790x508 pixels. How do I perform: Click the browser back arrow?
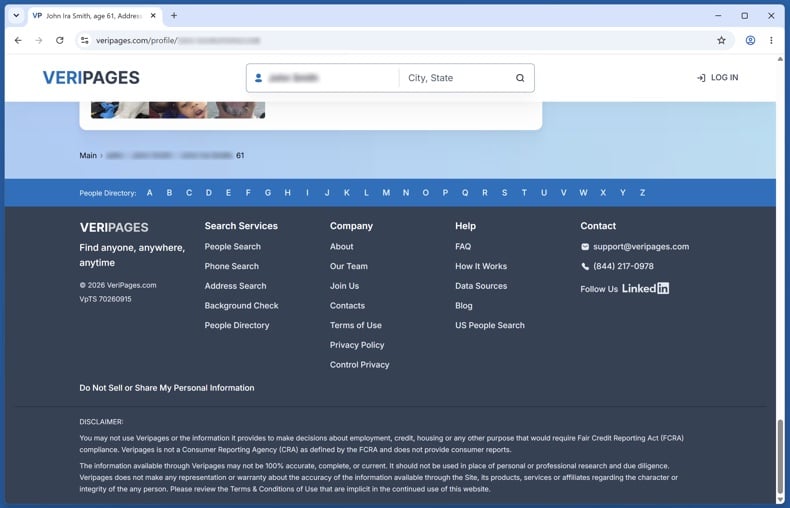[18, 40]
